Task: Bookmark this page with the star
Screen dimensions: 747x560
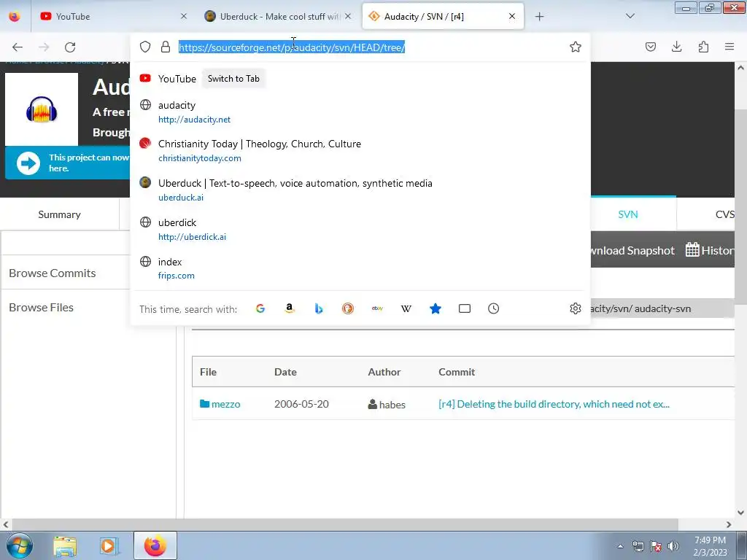Action: 576,47
